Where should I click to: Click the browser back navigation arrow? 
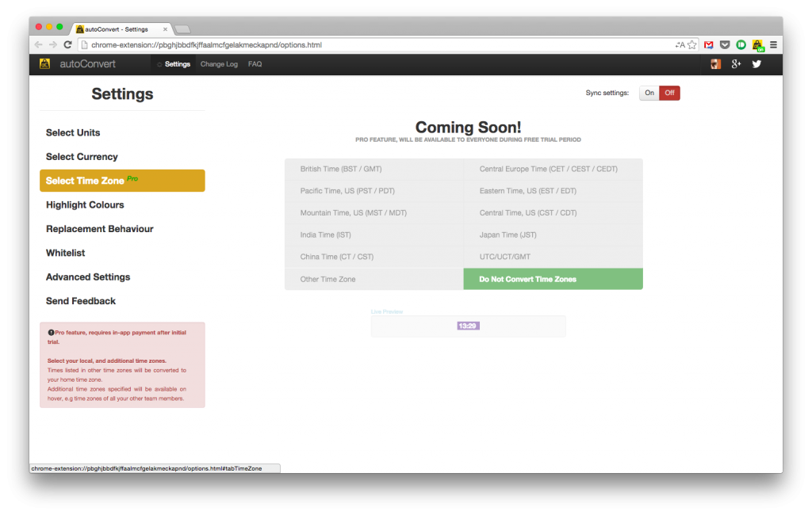coord(37,44)
